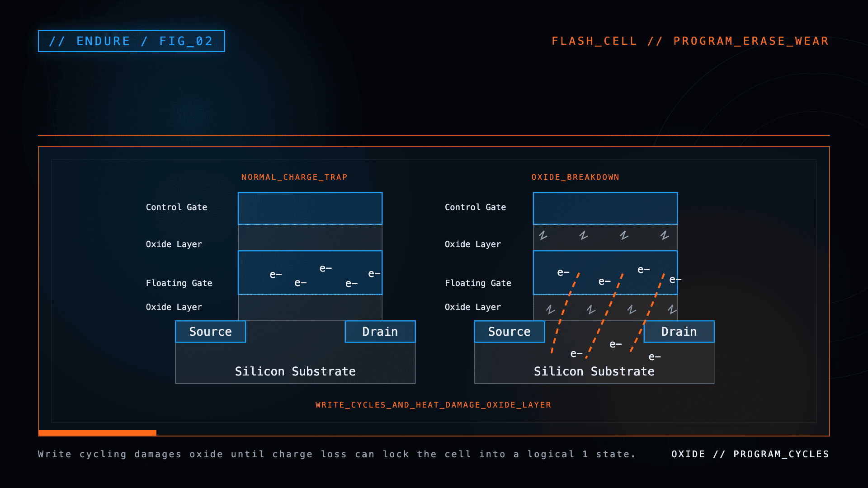
Task: Click the "OXIDE_BREAKDOWN" diagram title
Action: pos(576,177)
